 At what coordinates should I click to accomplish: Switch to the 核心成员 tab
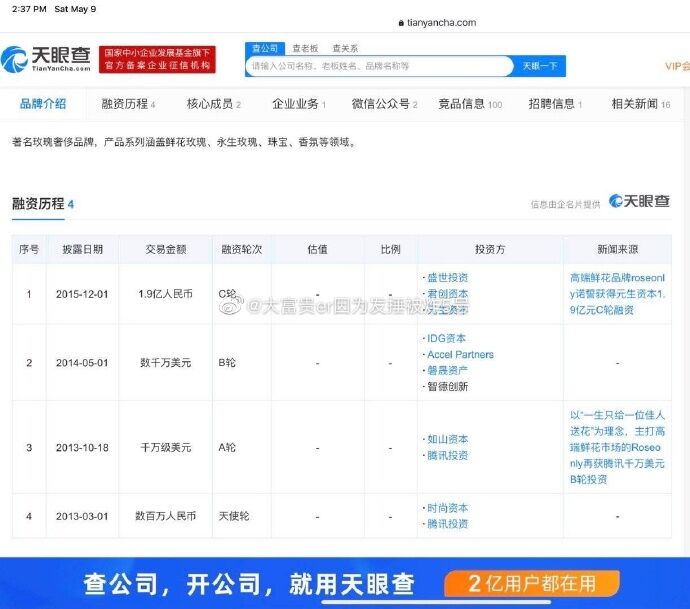tap(213, 104)
